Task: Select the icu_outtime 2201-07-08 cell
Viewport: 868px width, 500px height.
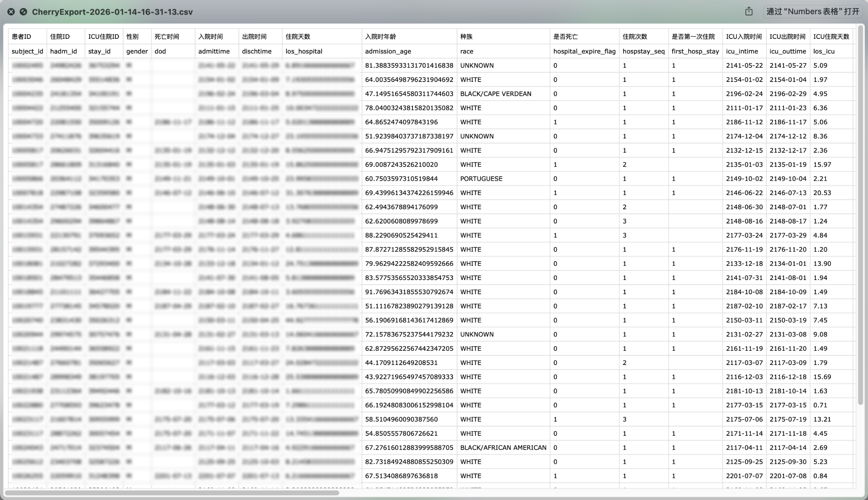Action: point(788,476)
